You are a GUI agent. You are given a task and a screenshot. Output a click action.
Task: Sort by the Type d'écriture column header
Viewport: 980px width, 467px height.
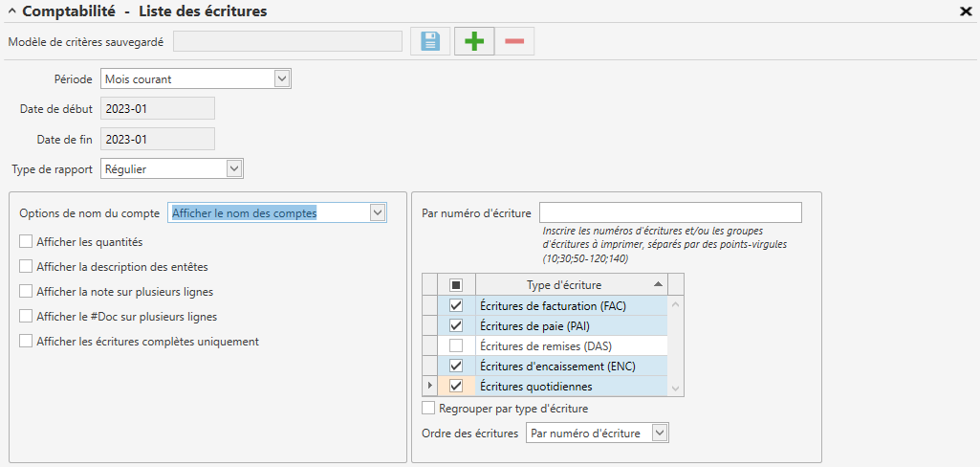click(571, 284)
